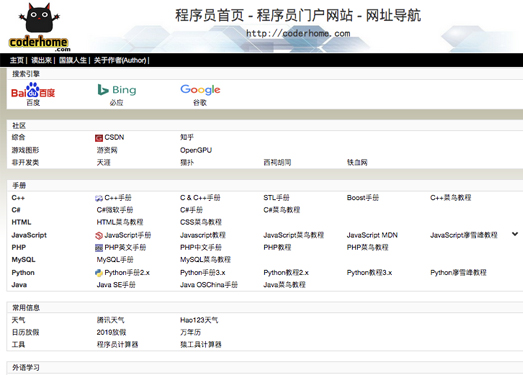This screenshot has width=523, height=375.
Task: Click the PHP英文手册 favicon
Action: [x=99, y=248]
